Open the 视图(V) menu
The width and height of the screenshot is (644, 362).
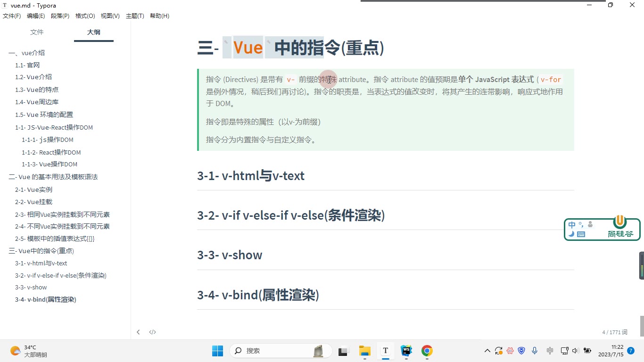pos(110,16)
